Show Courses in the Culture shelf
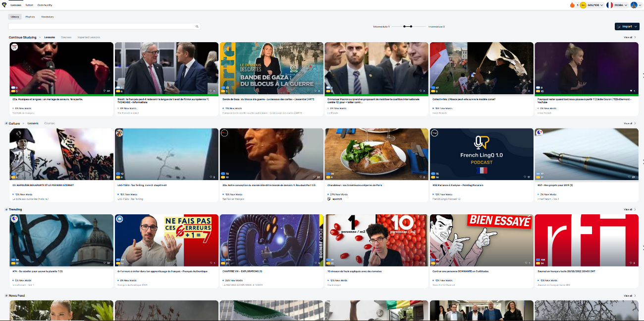The width and height of the screenshot is (644, 321). [50, 124]
